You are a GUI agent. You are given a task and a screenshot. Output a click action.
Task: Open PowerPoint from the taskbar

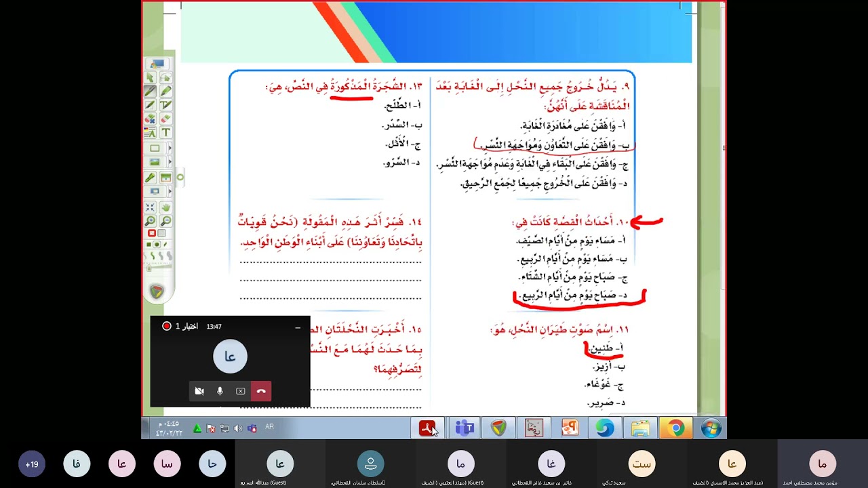570,428
